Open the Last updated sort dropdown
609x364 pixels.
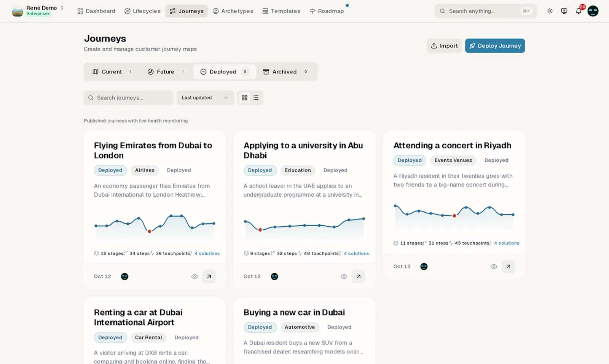click(x=205, y=98)
